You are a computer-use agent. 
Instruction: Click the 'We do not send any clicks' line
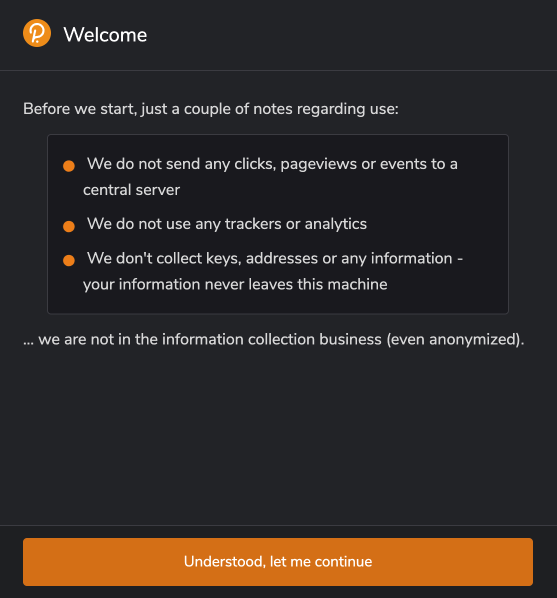pyautogui.click(x=272, y=164)
